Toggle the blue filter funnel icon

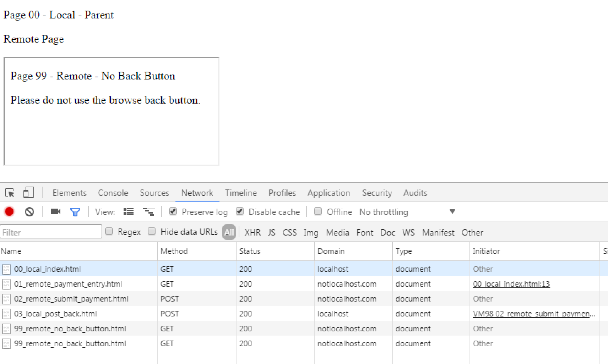(x=75, y=212)
